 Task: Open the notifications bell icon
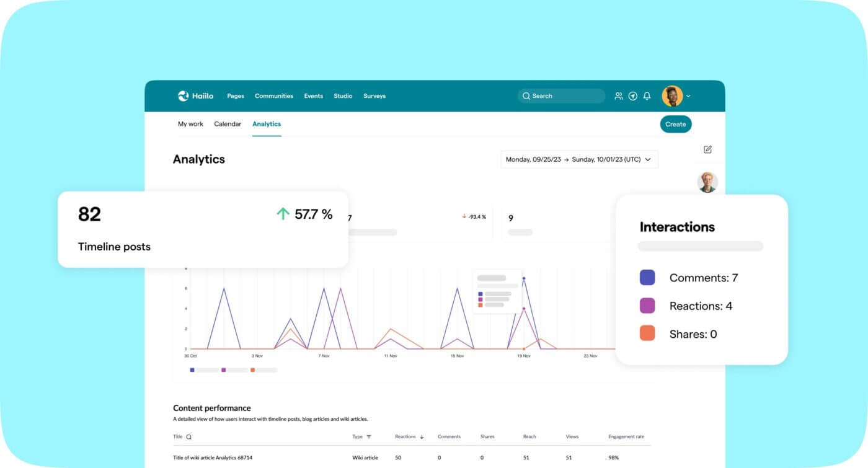pyautogui.click(x=647, y=96)
